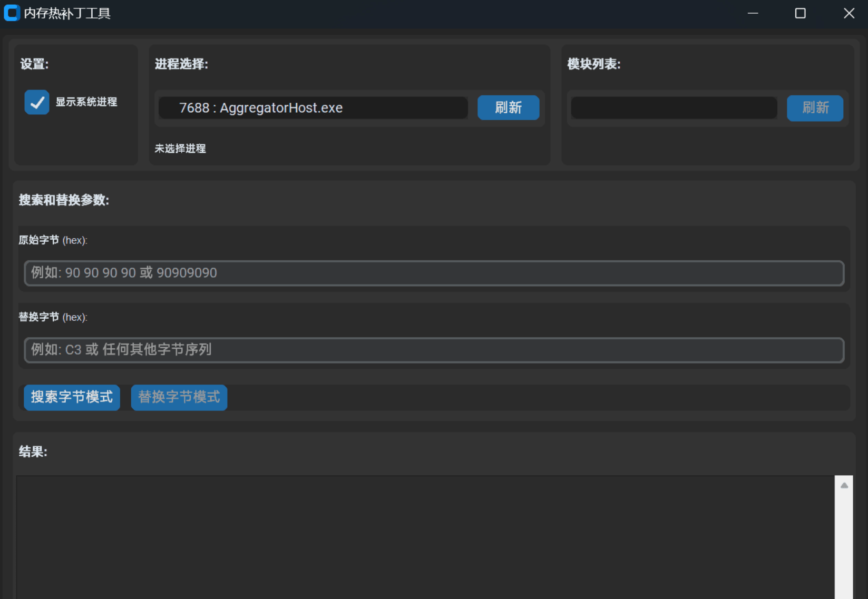This screenshot has width=868, height=599.
Task: Refresh the process list with 刷新
Action: [508, 108]
